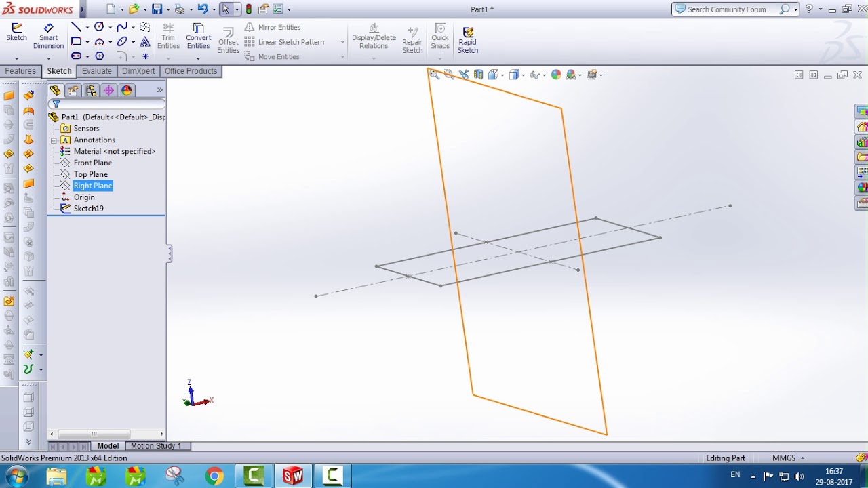The height and width of the screenshot is (488, 868).
Task: Open the Options icon in title bar
Action: tap(278, 9)
